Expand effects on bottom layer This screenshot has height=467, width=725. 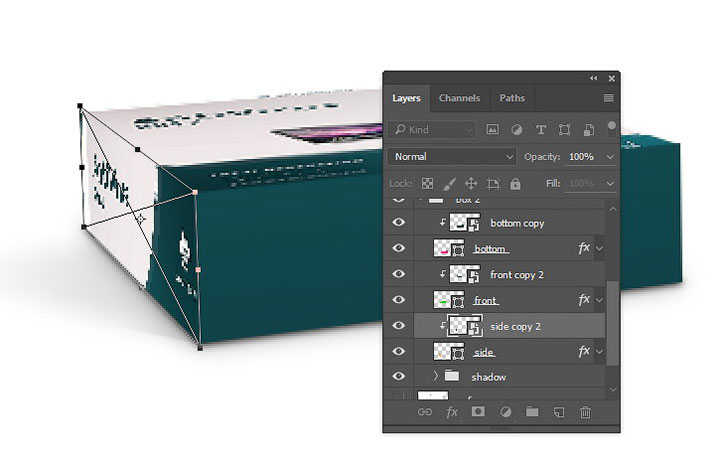(x=600, y=249)
